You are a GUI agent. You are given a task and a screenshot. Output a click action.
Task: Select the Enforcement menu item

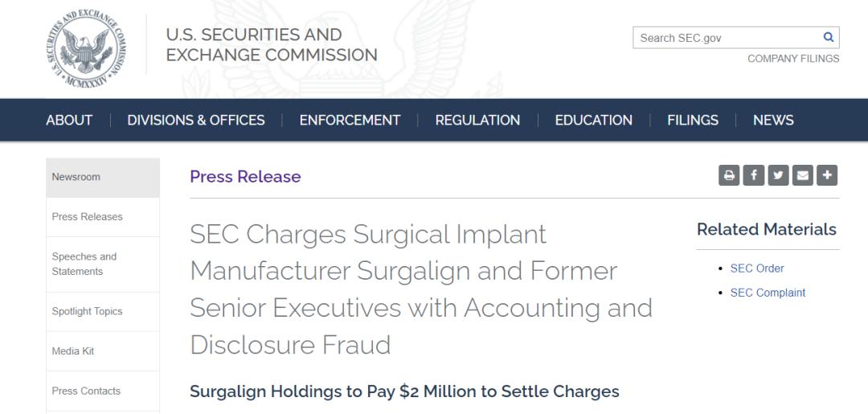(350, 121)
